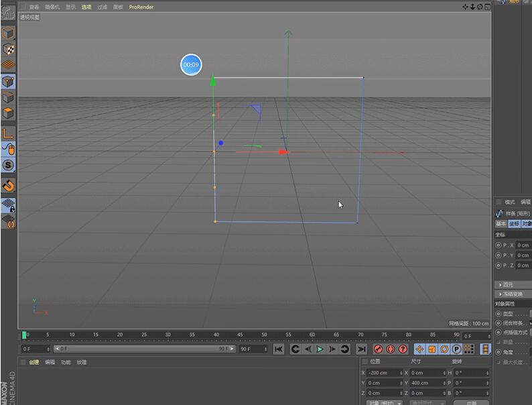Open the 过滤 viewport menu
532x405 pixels.
pyautogui.click(x=102, y=7)
